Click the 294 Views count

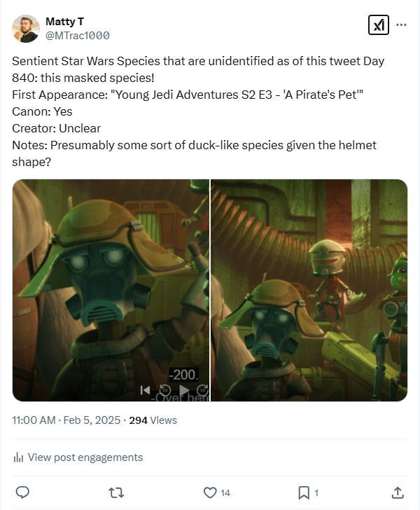tap(153, 420)
